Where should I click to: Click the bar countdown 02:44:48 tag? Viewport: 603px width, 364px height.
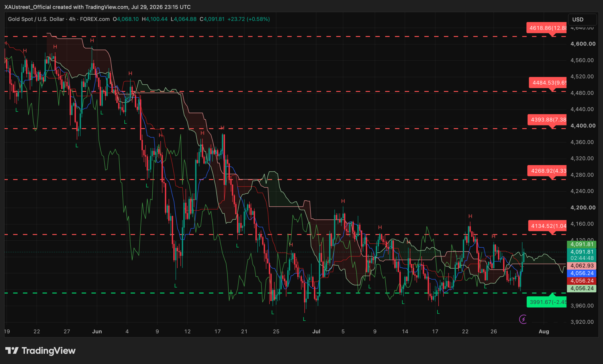[x=582, y=258]
